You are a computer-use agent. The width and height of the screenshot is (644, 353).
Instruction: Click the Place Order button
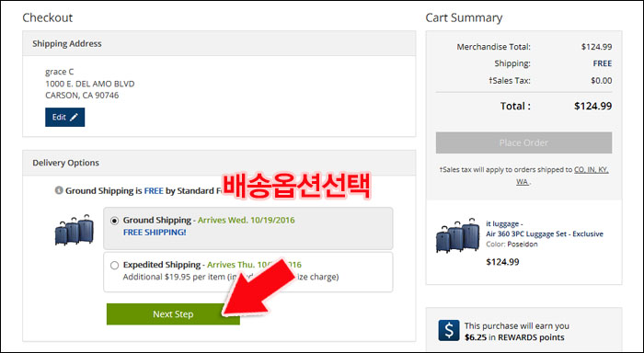tap(523, 142)
